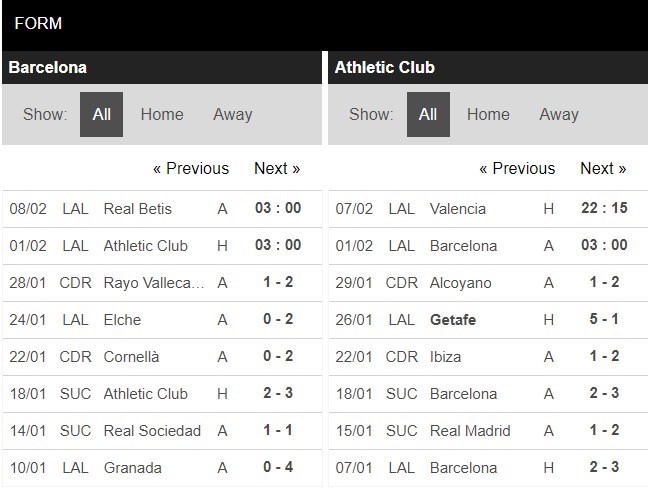This screenshot has height=497, width=648.
Task: Go to Next Barcelona matches
Action: (x=277, y=168)
